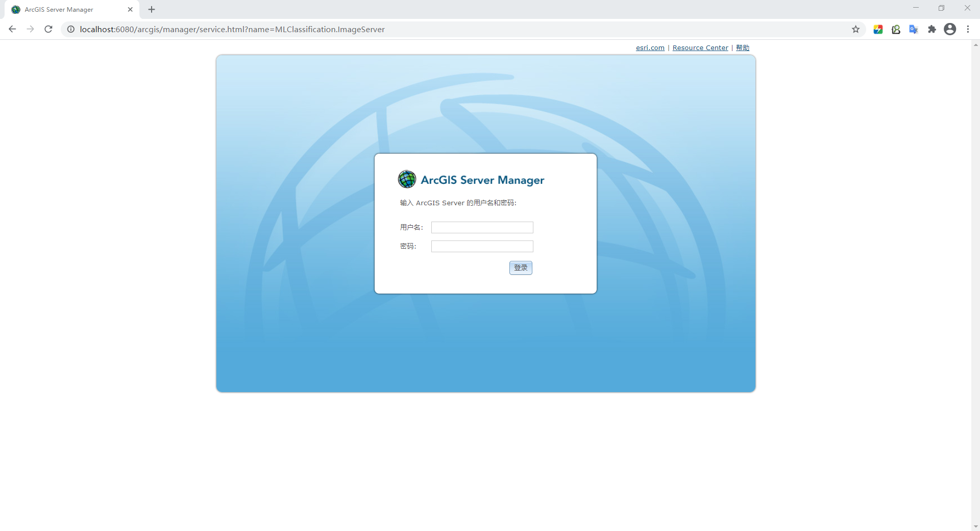This screenshot has width=980, height=531.
Task: View site information icon in address bar
Action: pyautogui.click(x=71, y=29)
